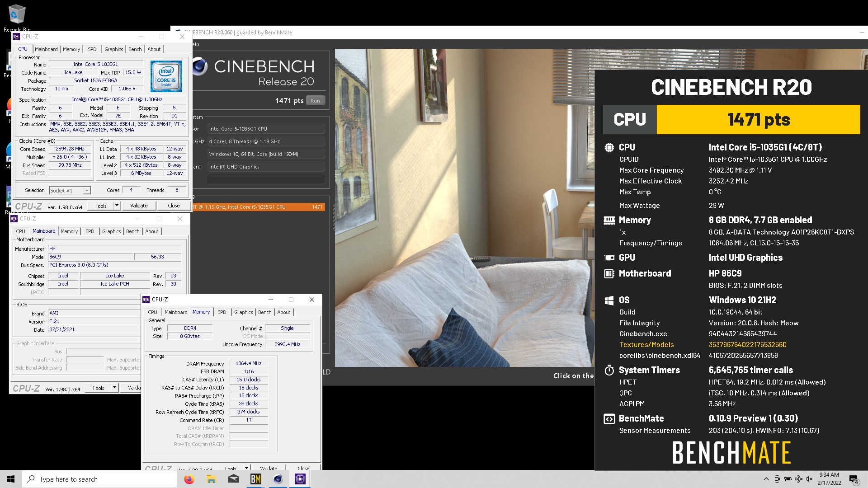Select About tab in CPU-Z Memory window

pos(284,312)
